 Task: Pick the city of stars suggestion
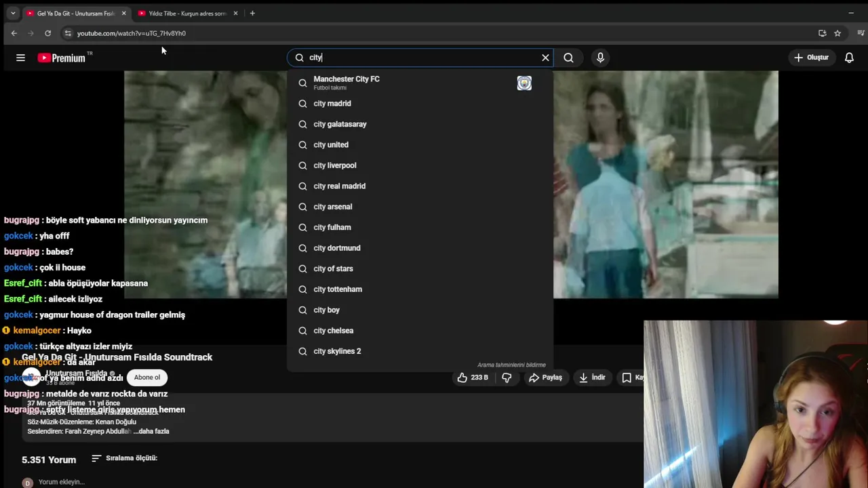419,269
